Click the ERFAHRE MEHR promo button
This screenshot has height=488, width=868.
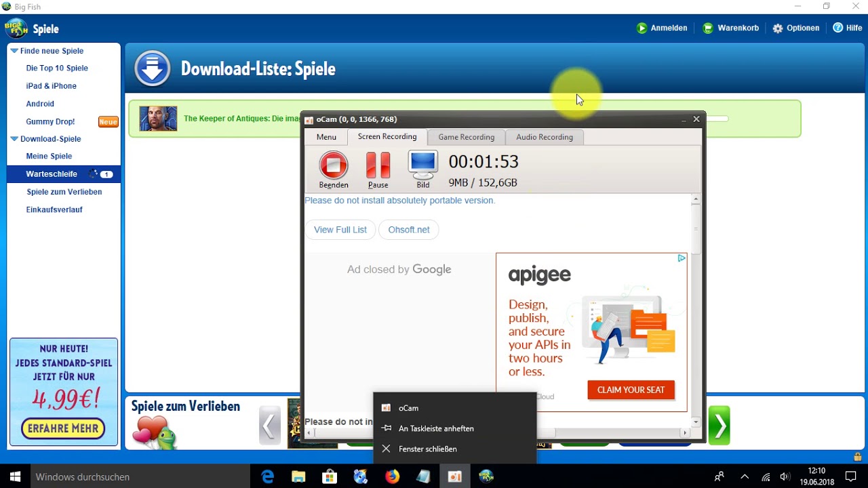click(x=64, y=428)
